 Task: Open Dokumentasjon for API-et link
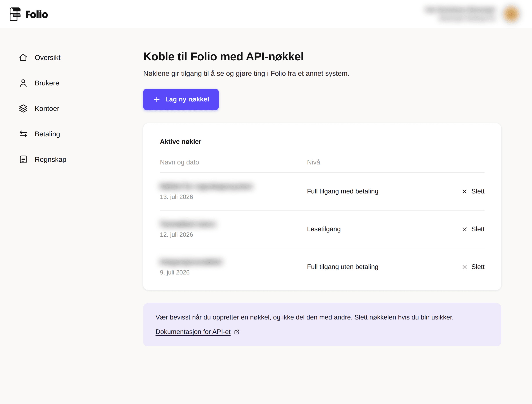[193, 332]
